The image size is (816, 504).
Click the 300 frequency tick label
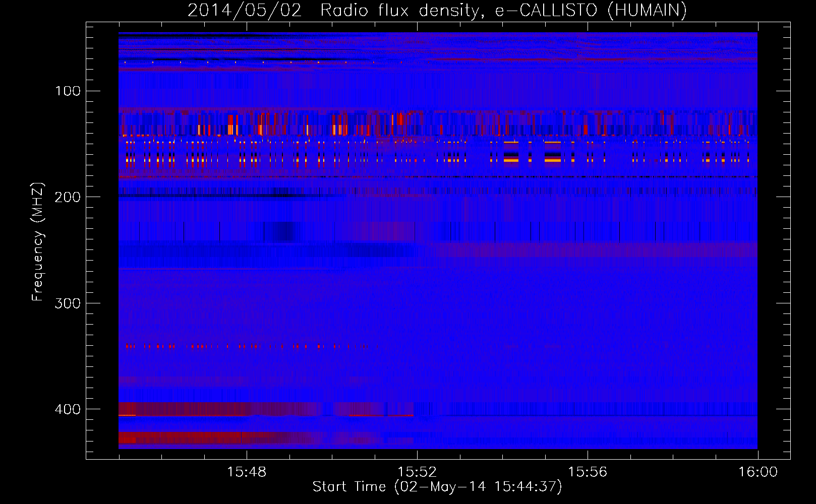point(68,303)
